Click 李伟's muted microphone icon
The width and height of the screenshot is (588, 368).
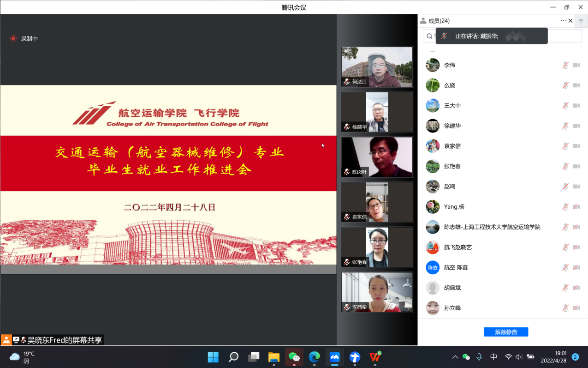point(565,65)
